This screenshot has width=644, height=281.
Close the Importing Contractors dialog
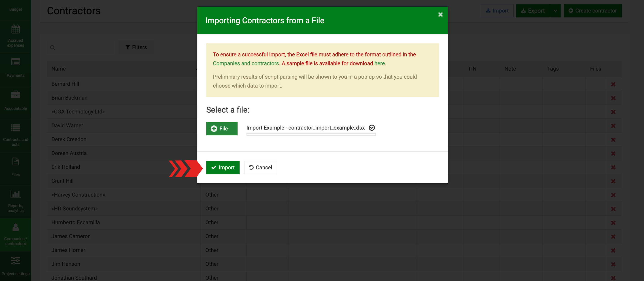440,15
